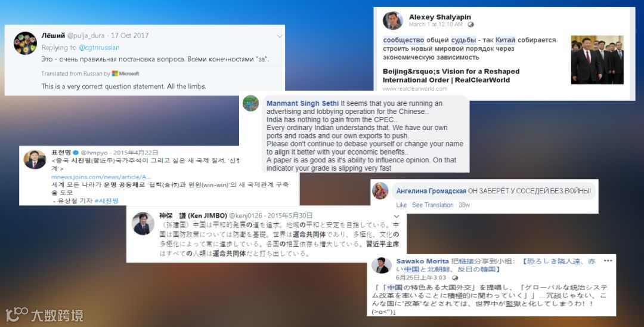This screenshot has height=327, width=644.
Task: Click the Manmant Singh Sethi name link
Action: coord(303,103)
